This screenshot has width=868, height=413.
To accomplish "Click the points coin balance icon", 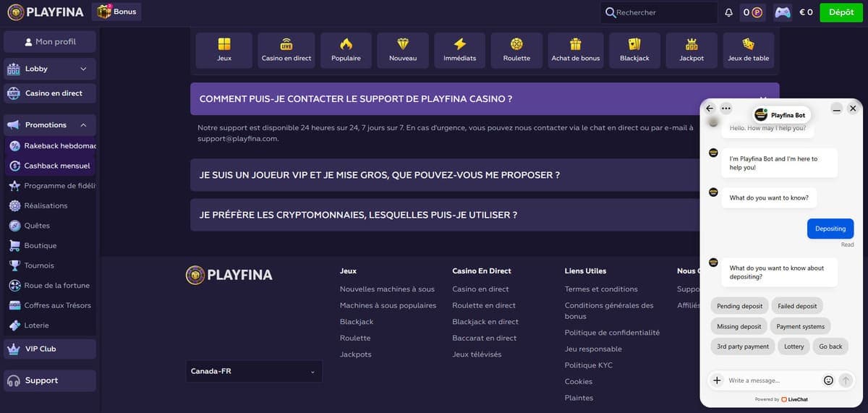I will coord(757,12).
